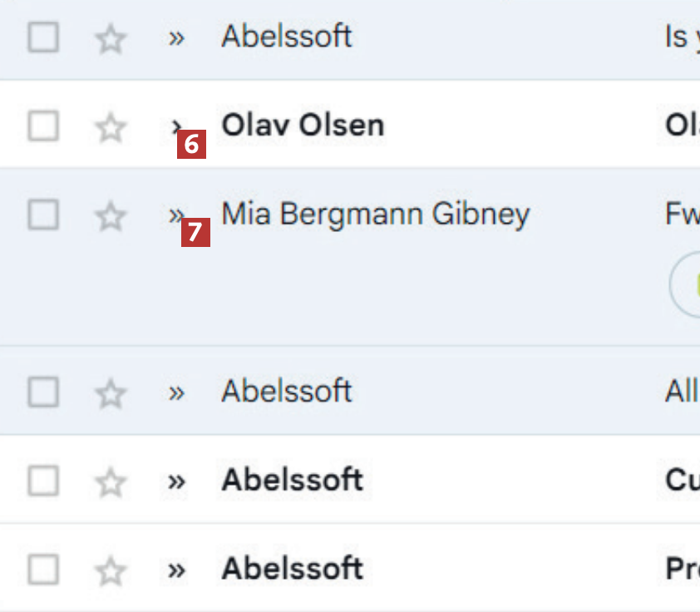Click importance marker on Abelssoft "Is y" email
This screenshot has width=700, height=612.
click(175, 38)
